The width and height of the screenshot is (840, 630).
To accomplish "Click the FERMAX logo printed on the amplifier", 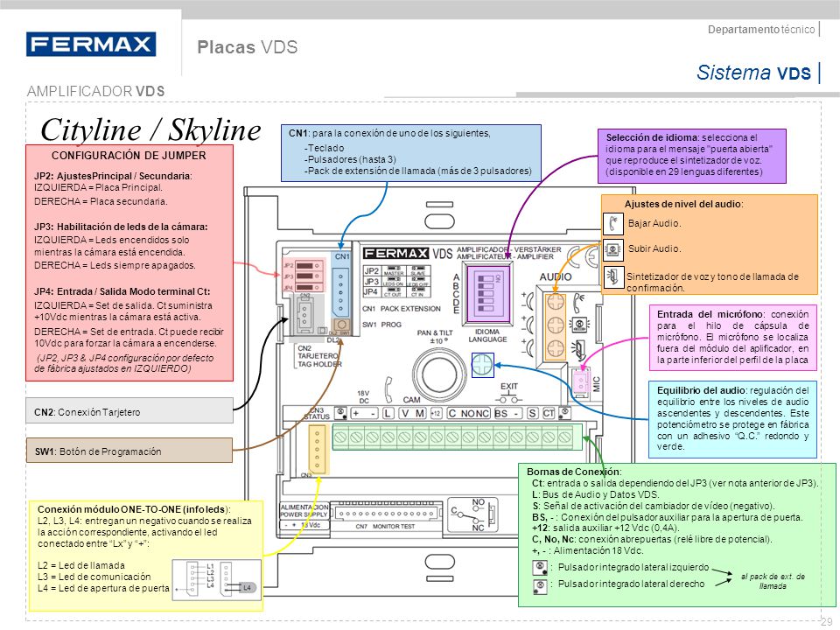I will 395,253.
